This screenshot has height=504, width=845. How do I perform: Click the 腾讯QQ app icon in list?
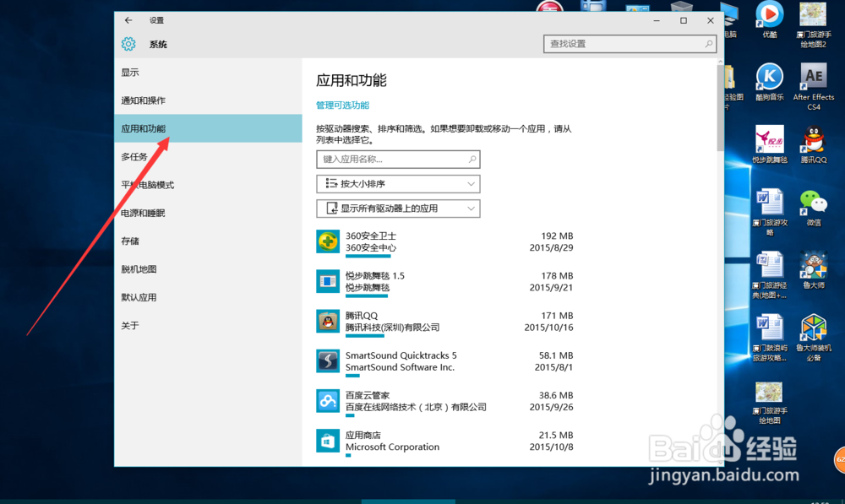point(328,321)
